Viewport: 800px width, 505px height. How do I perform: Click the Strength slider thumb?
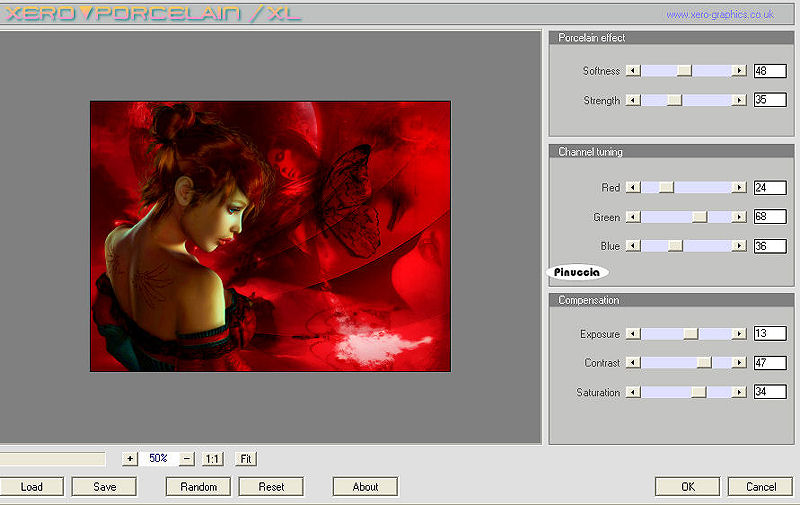(674, 100)
